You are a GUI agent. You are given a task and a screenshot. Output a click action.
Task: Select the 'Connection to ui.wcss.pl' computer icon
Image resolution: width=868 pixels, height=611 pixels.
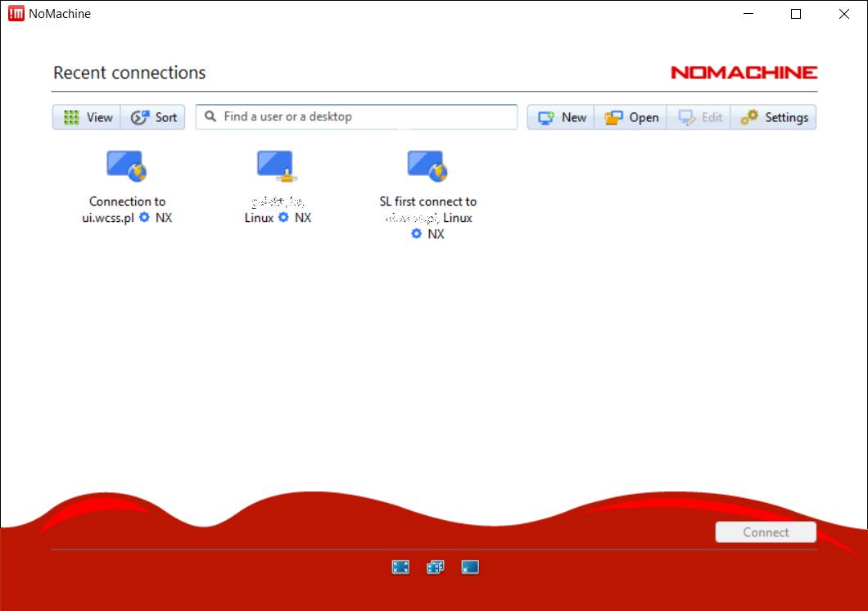click(126, 166)
